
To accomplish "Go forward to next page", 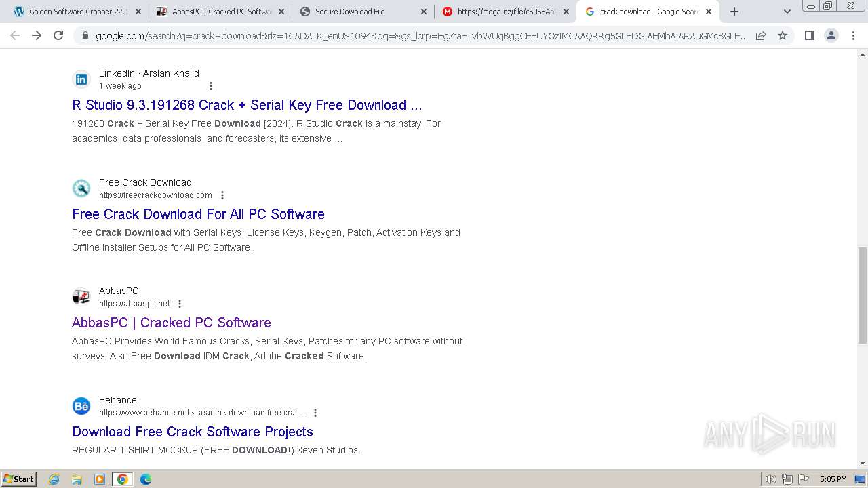I will point(37,35).
